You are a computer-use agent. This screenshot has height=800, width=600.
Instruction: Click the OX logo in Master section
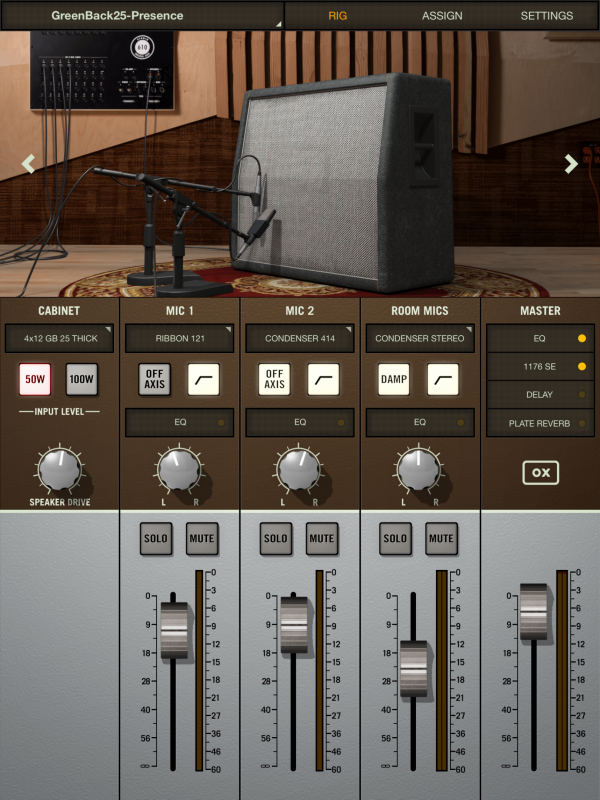click(x=540, y=472)
